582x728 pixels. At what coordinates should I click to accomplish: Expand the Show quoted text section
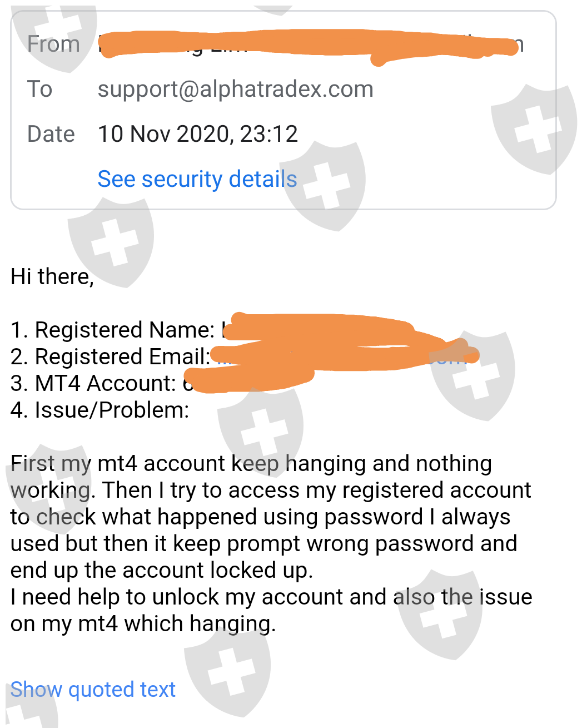pyautogui.click(x=93, y=690)
